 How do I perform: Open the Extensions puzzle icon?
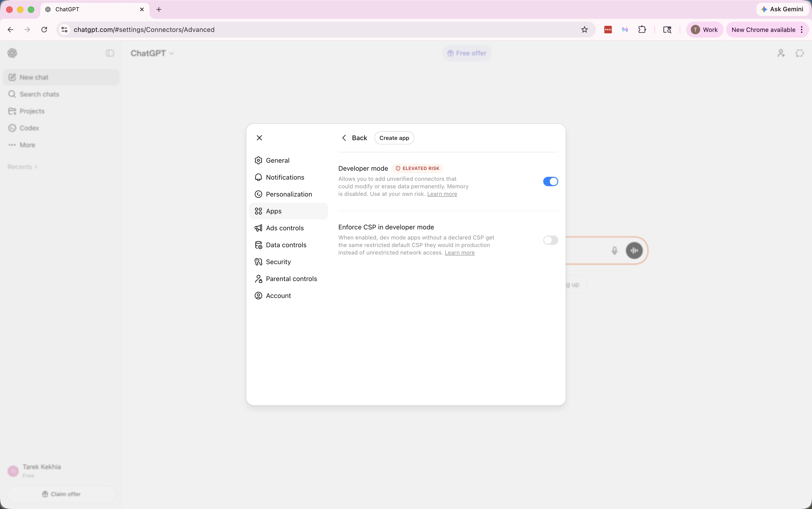pos(642,30)
